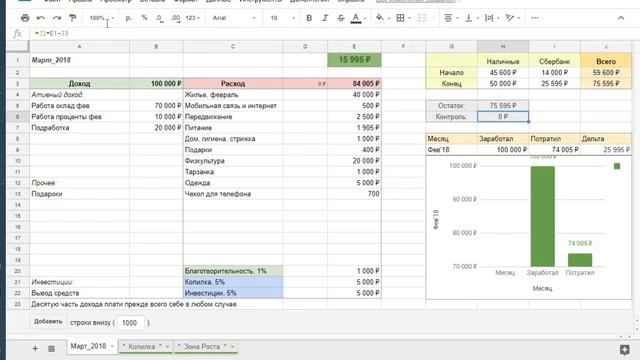Open the borders menu
The image size is (640, 360).
401,18
